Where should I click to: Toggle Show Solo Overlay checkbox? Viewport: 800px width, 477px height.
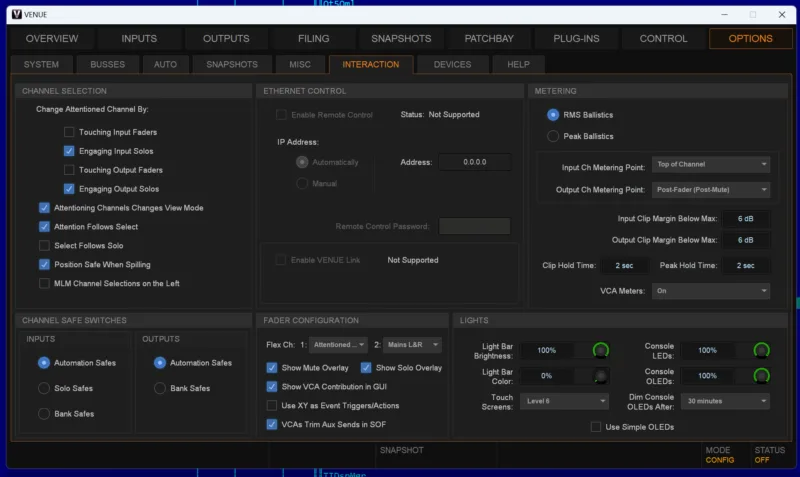(366, 368)
